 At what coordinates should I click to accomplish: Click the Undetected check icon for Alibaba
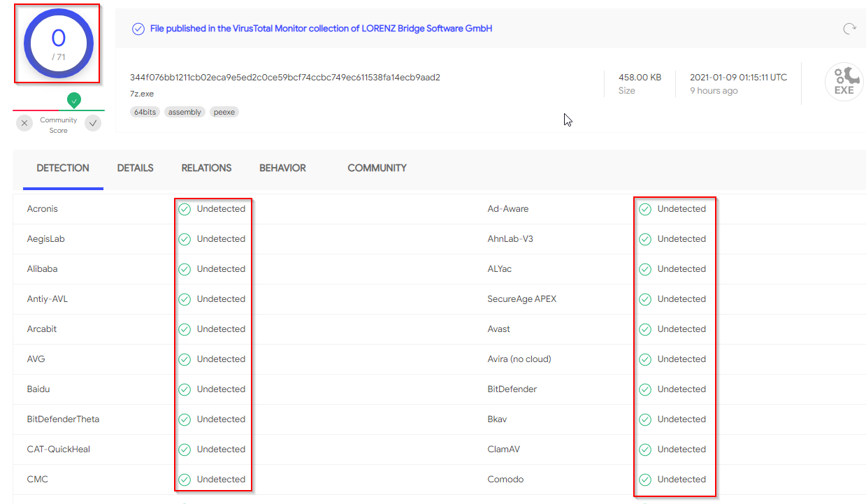click(x=185, y=269)
